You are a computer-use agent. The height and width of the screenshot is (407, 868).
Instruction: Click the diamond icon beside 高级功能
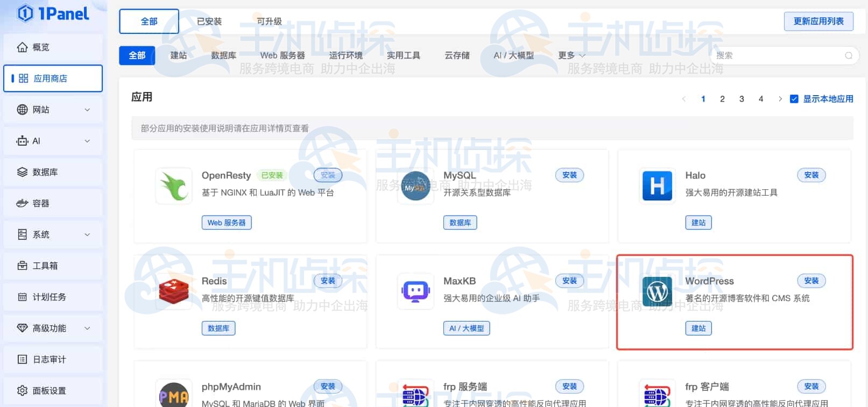(x=22, y=328)
